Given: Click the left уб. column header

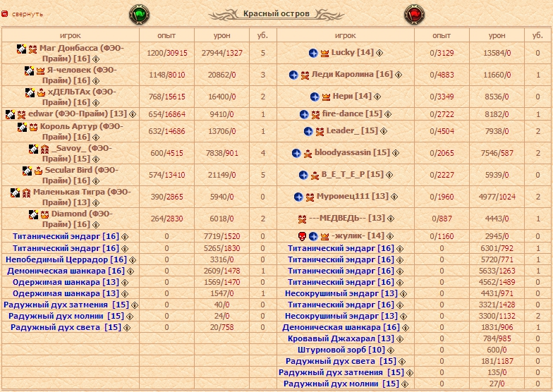Looking at the screenshot, I should tap(262, 35).
